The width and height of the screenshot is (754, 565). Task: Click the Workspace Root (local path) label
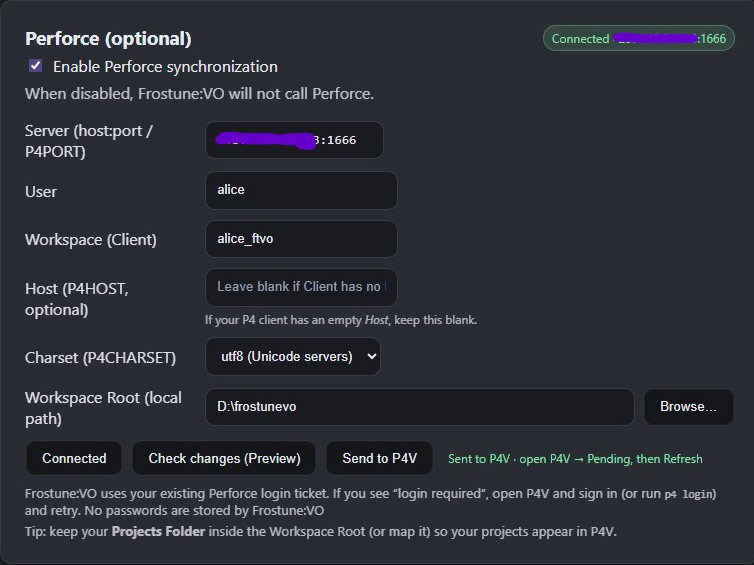click(103, 408)
